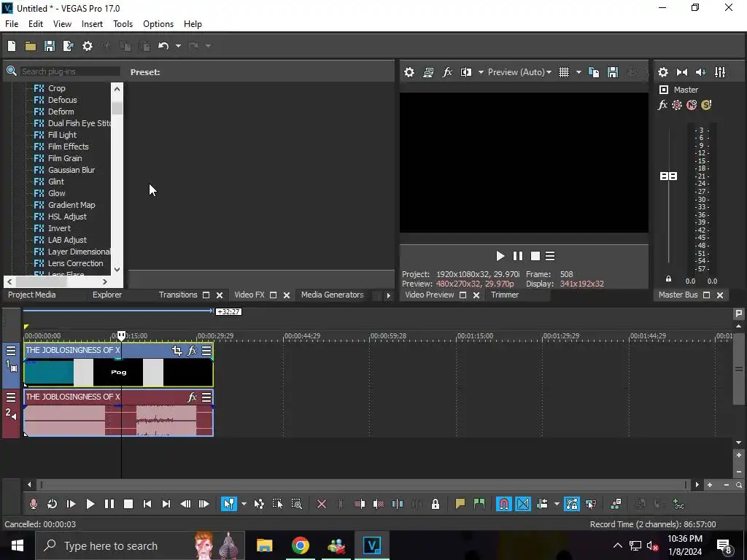
Task: Click the Search plug-ins field
Action: (70, 71)
